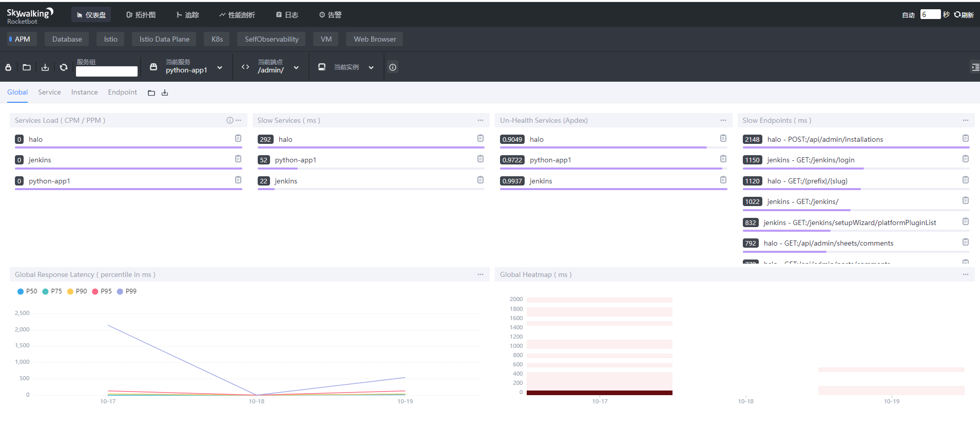Copy halo name in Un-Health Services
This screenshot has height=427, width=980.
[723, 138]
